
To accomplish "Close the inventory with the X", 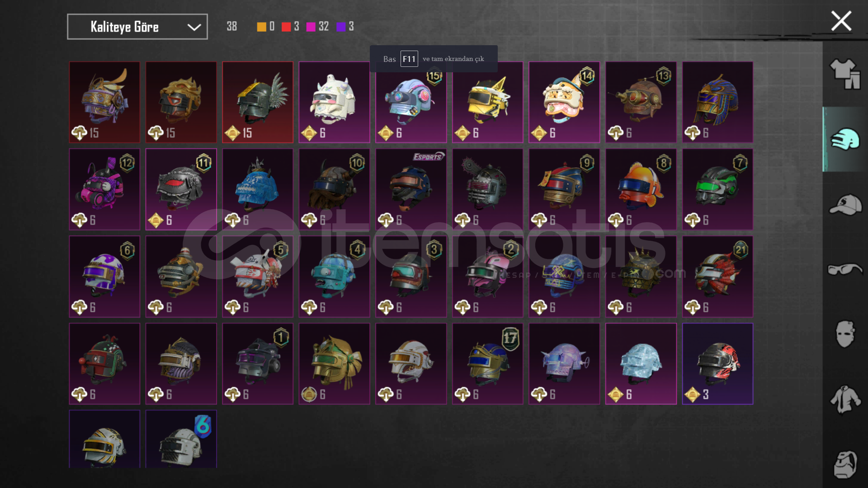I will coord(841,21).
